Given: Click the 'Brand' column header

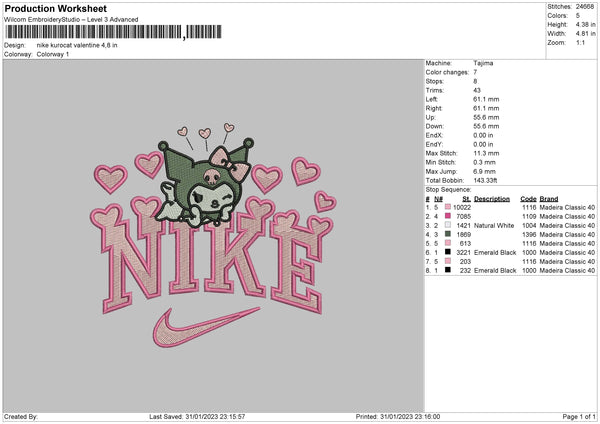Looking at the screenshot, I should coord(549,199).
